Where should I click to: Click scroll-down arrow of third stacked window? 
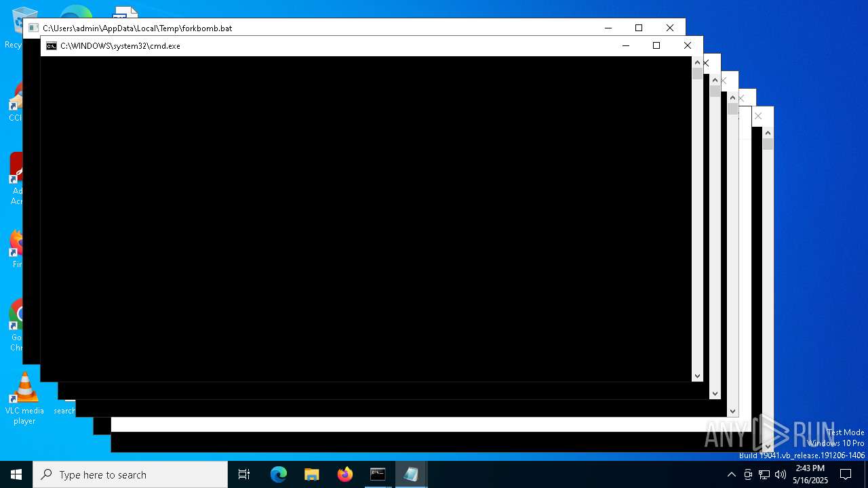pyautogui.click(x=732, y=411)
